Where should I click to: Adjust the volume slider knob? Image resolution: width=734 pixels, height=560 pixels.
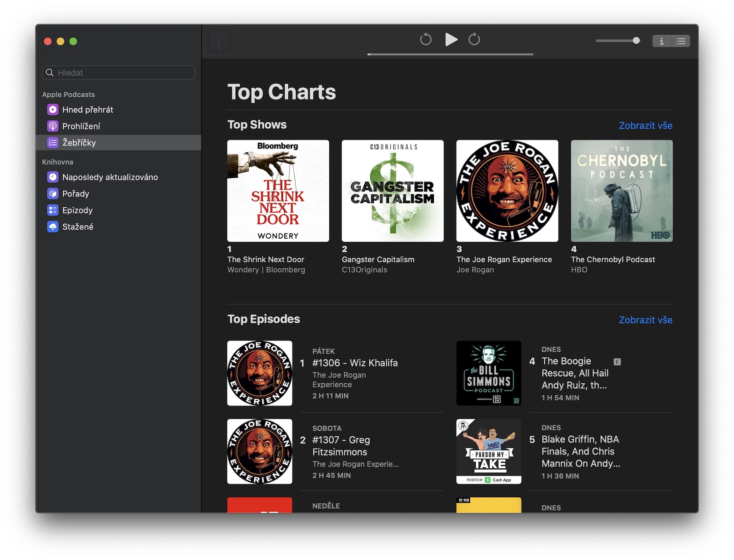pyautogui.click(x=636, y=41)
